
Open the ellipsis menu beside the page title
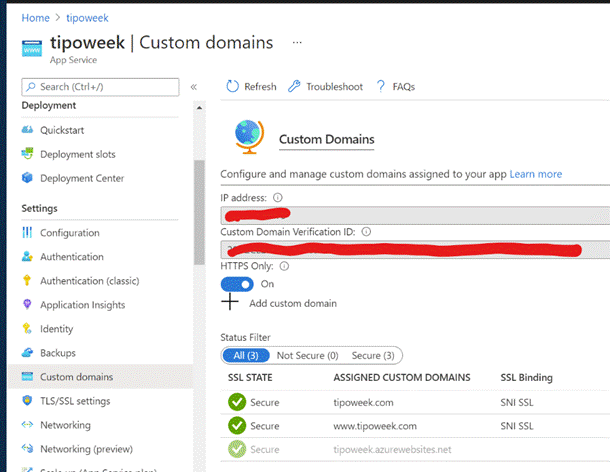[296, 43]
